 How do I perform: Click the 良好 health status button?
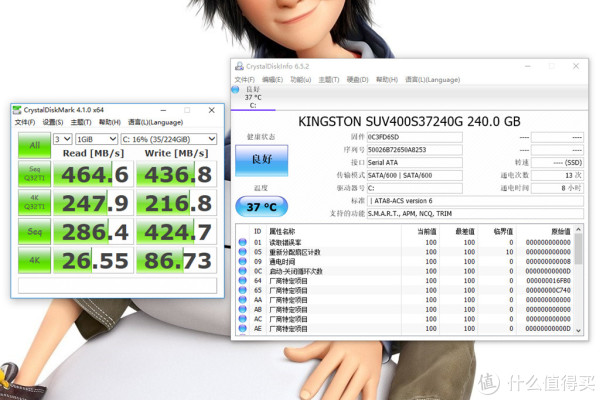(259, 159)
